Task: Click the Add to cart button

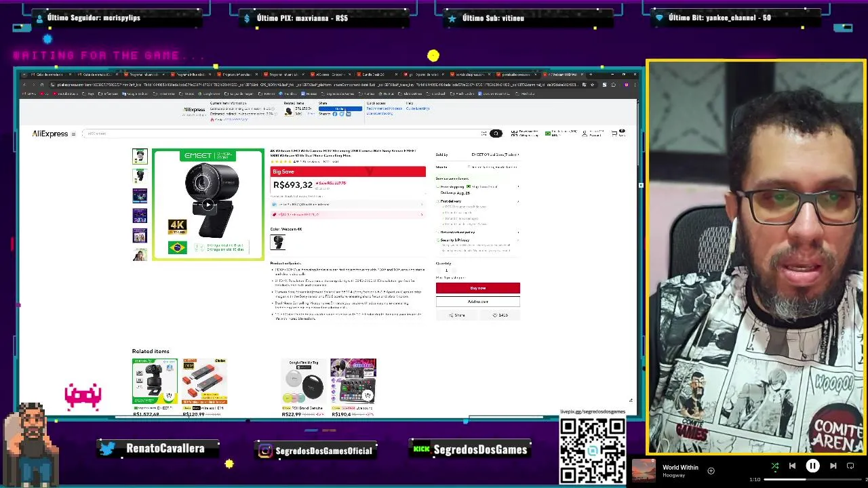Action: [x=478, y=302]
